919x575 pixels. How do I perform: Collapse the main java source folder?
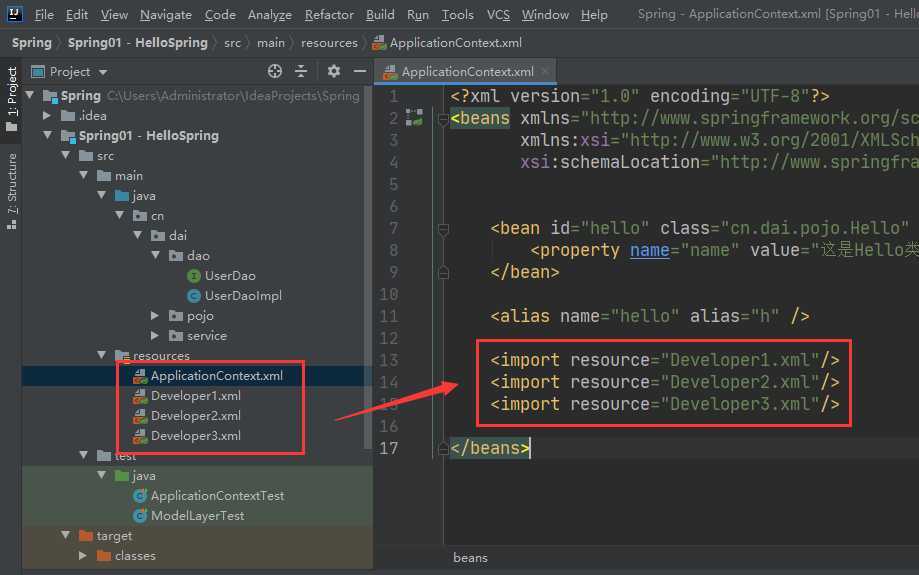coord(102,195)
